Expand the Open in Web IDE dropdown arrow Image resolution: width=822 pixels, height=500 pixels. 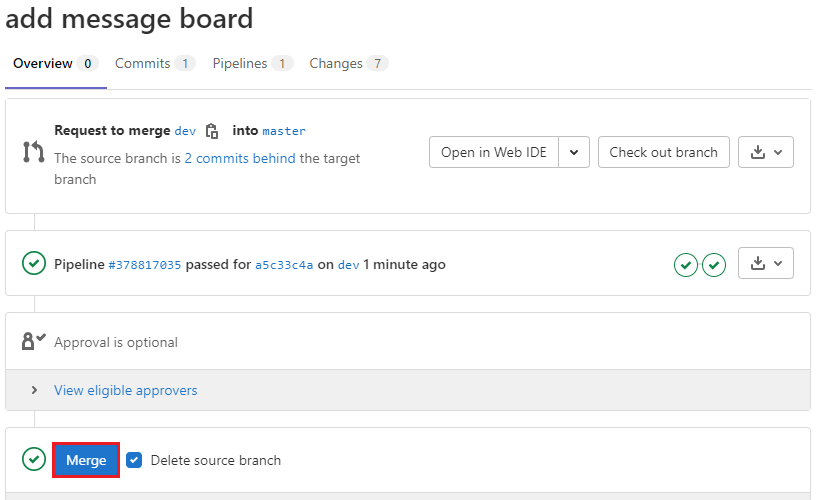[573, 152]
